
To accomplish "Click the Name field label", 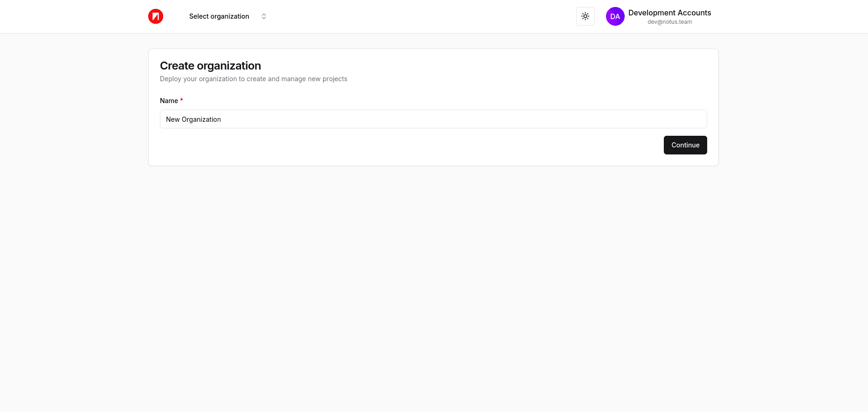I will 169,101.
